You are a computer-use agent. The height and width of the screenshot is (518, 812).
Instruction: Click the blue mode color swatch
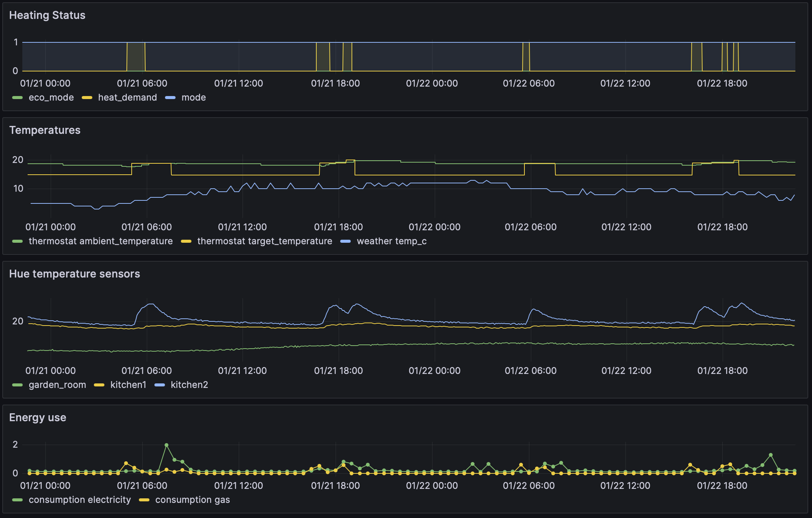170,98
